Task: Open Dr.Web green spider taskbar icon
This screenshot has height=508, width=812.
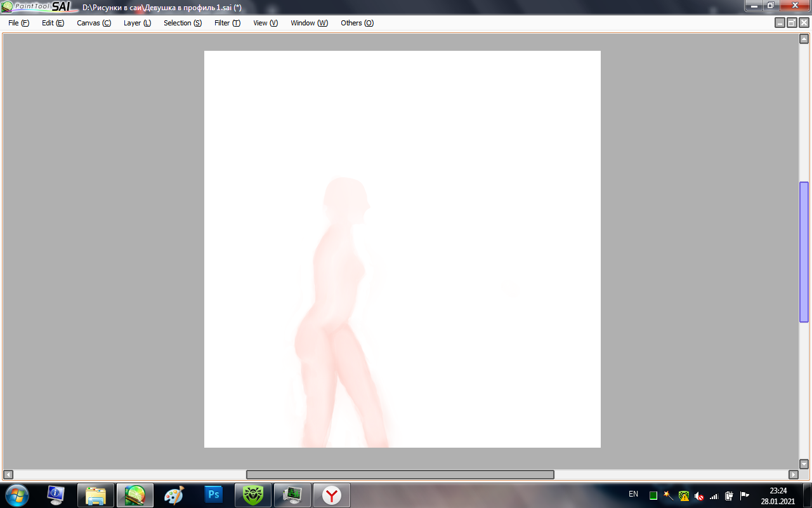Action: 252,495
